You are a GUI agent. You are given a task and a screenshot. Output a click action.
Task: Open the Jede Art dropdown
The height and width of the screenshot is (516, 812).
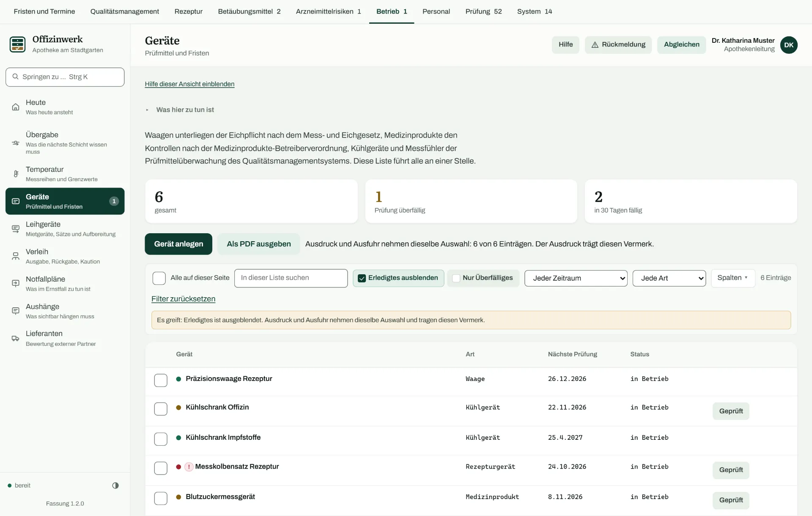(669, 278)
